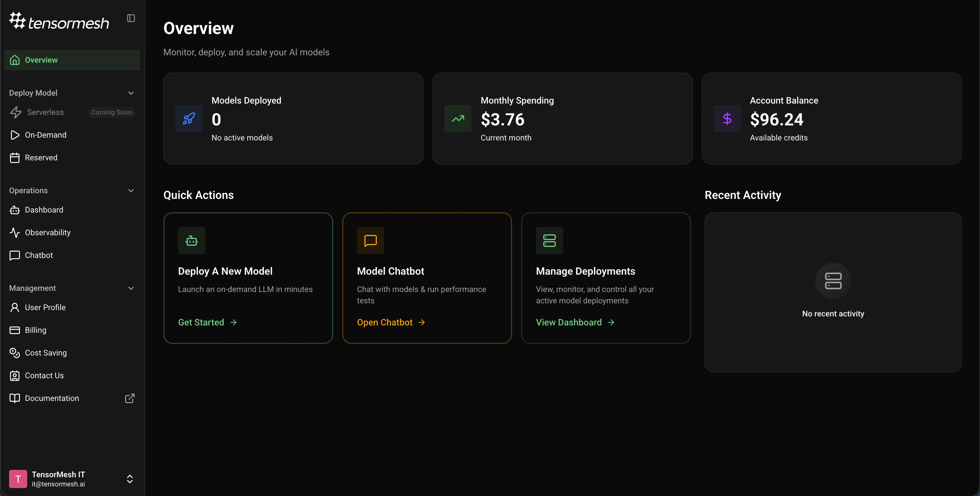The image size is (980, 496).
Task: Select the Serverless lightning icon
Action: pyautogui.click(x=15, y=112)
